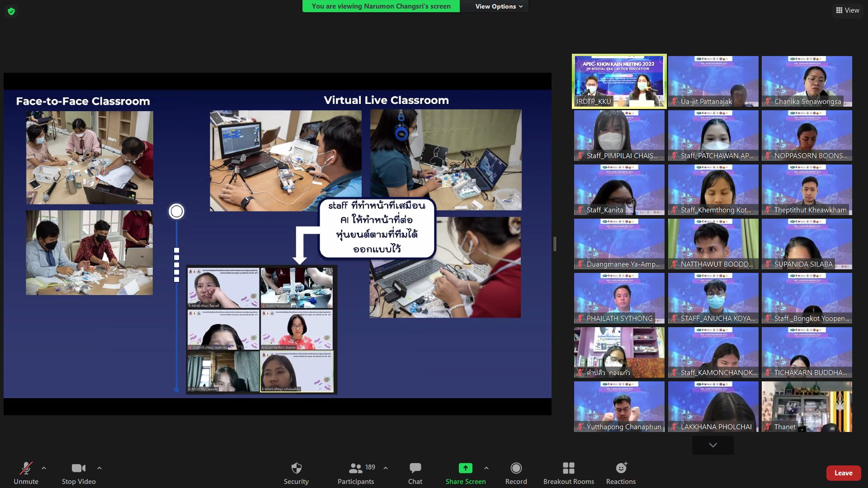Click the green encryption shield icon
The width and height of the screenshot is (868, 488).
11,11
